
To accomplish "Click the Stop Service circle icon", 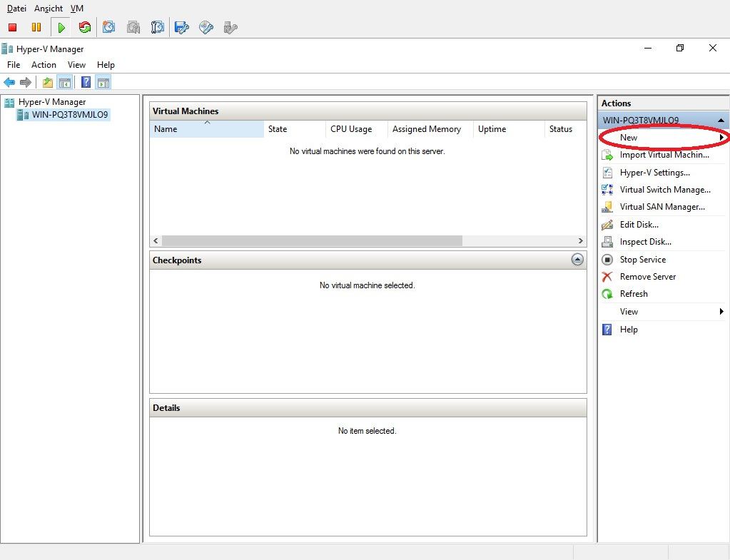I will 607,259.
